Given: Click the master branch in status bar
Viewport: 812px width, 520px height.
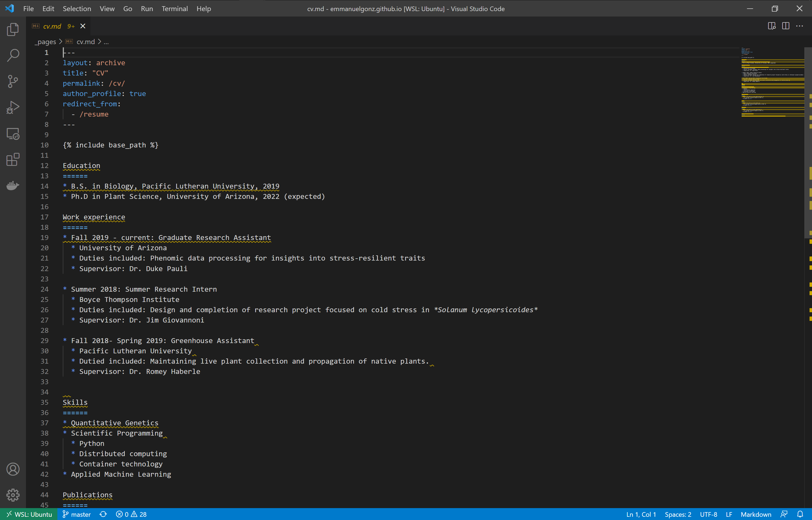Looking at the screenshot, I should pyautogui.click(x=77, y=514).
